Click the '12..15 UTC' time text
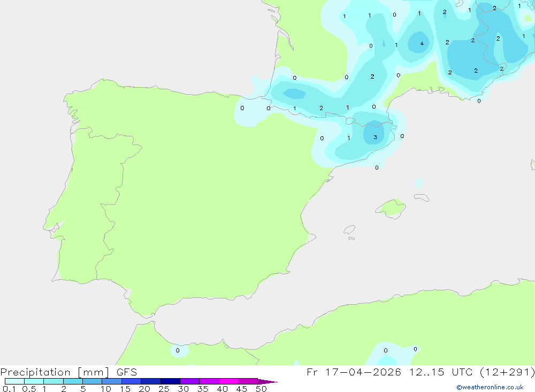535x392 pixels. coord(441,372)
